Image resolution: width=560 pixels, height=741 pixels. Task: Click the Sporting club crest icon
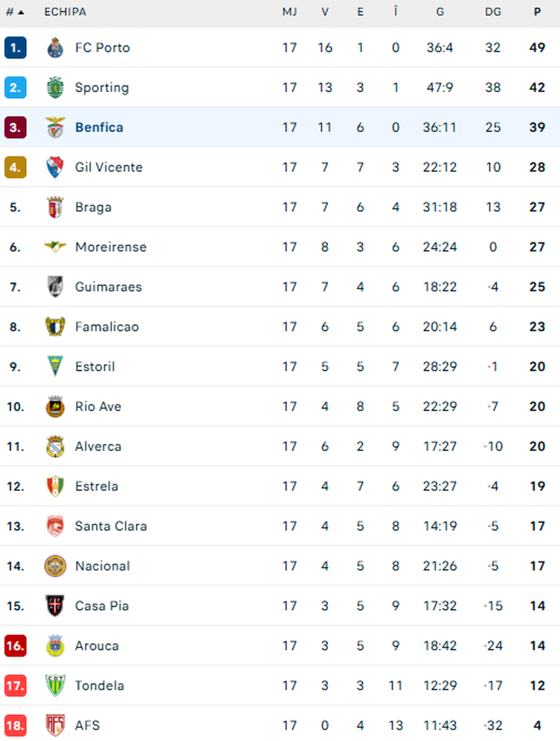[x=55, y=88]
